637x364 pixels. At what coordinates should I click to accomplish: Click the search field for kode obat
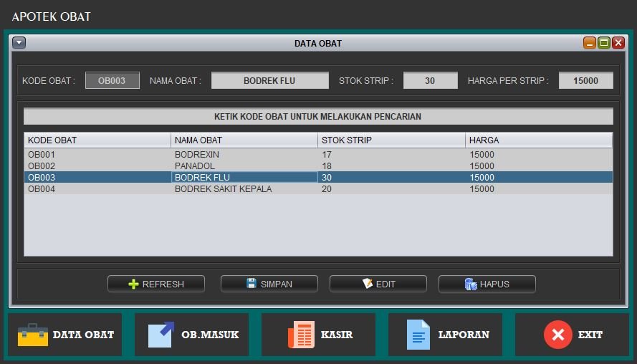click(318, 116)
